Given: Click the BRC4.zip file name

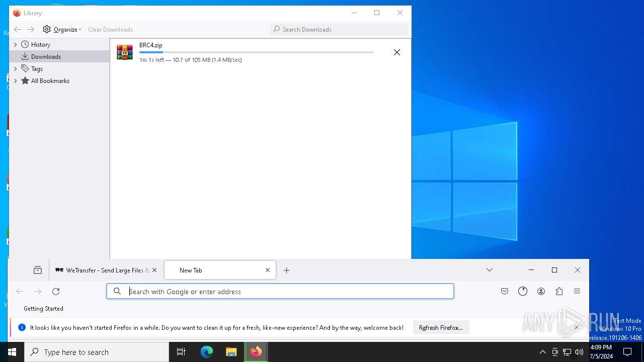Looking at the screenshot, I should [150, 45].
